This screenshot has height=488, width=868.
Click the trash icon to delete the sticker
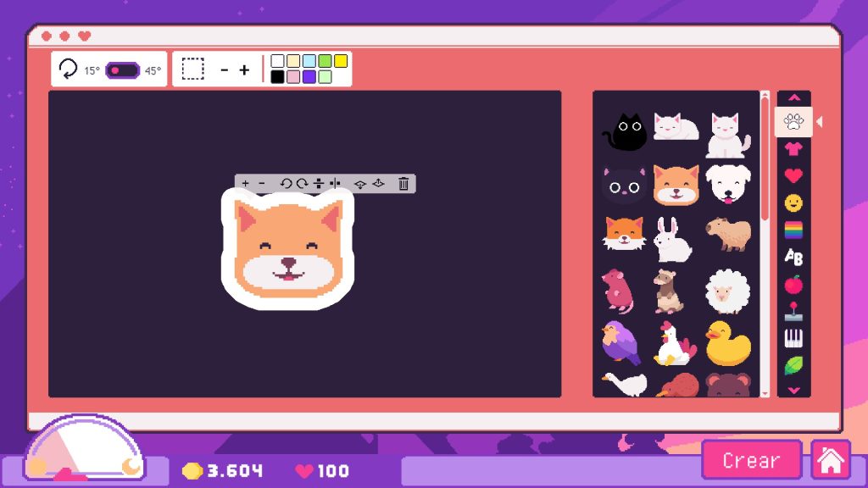pyautogui.click(x=403, y=183)
